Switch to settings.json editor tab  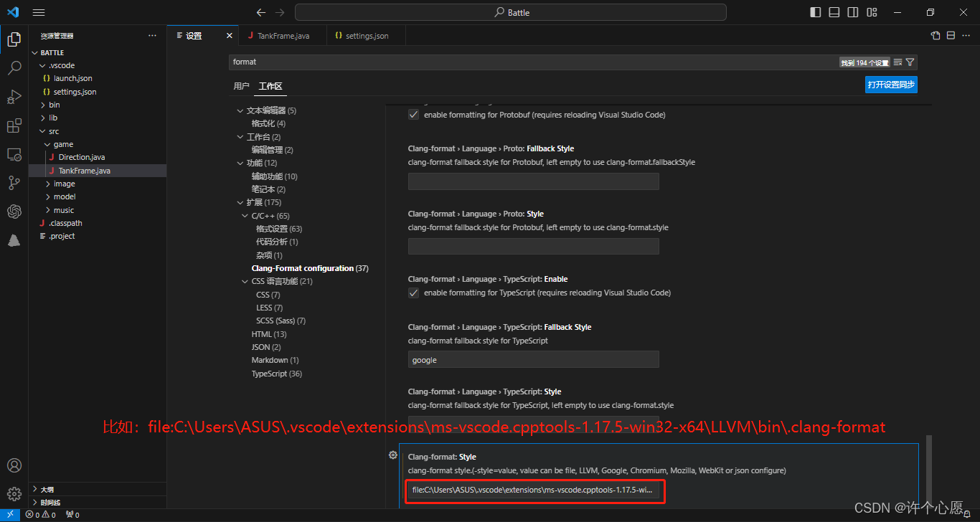tap(366, 35)
